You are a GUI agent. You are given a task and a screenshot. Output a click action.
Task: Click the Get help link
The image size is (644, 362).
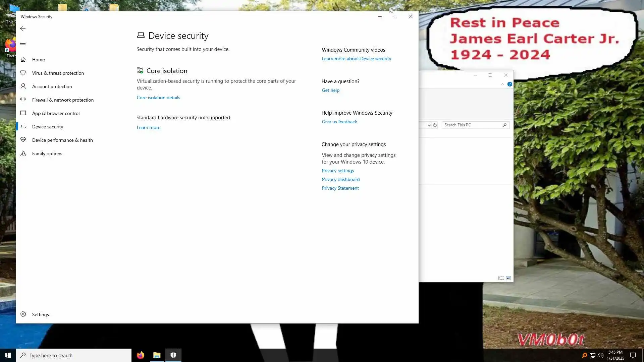click(330, 90)
